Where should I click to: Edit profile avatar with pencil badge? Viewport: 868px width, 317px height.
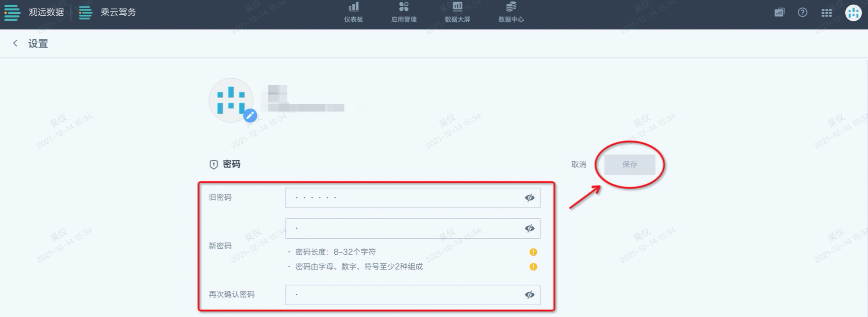click(250, 115)
